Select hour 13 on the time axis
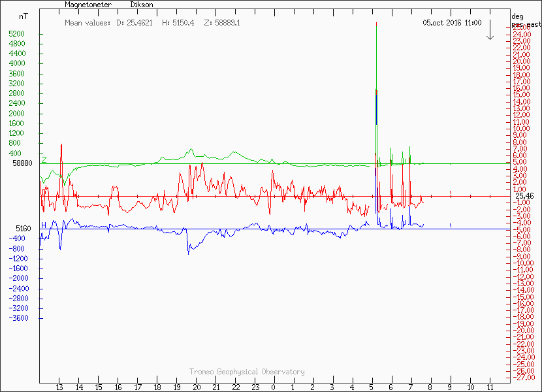 coord(59,387)
